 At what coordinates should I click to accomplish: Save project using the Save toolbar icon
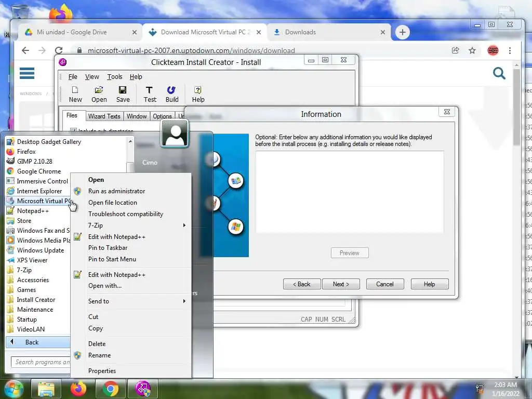pos(123,94)
